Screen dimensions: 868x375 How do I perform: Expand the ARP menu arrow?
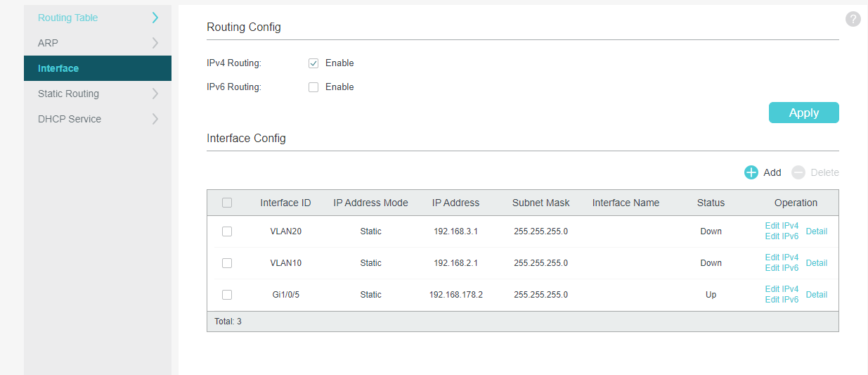(x=155, y=43)
